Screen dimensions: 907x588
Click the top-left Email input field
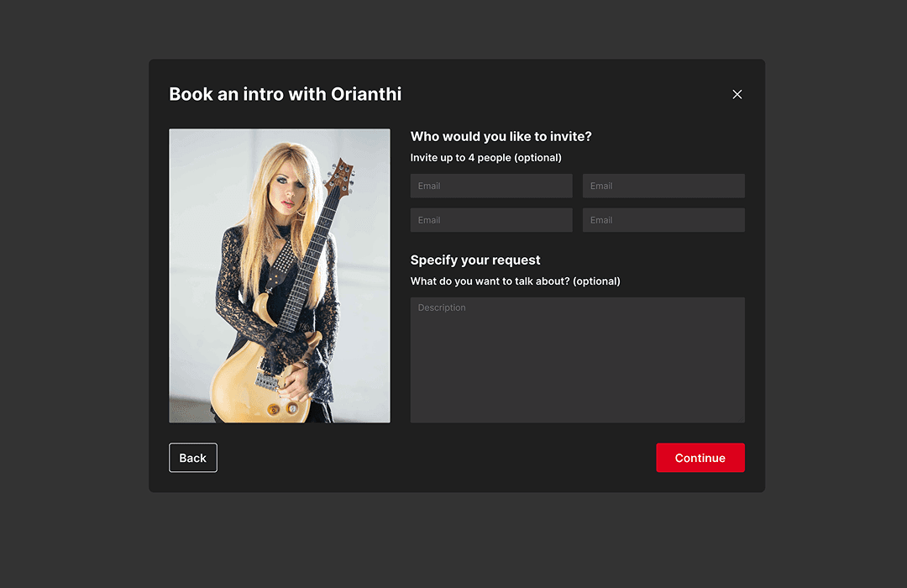click(491, 186)
